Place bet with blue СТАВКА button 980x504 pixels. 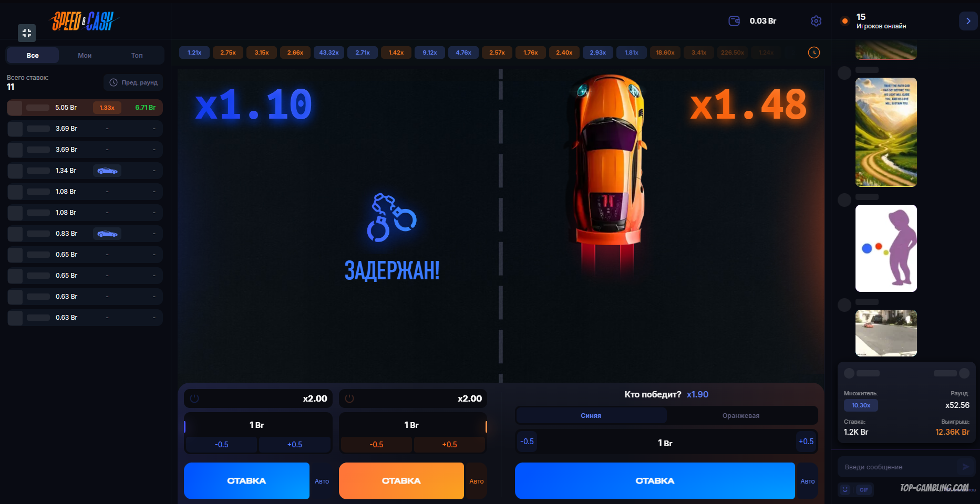pyautogui.click(x=246, y=481)
